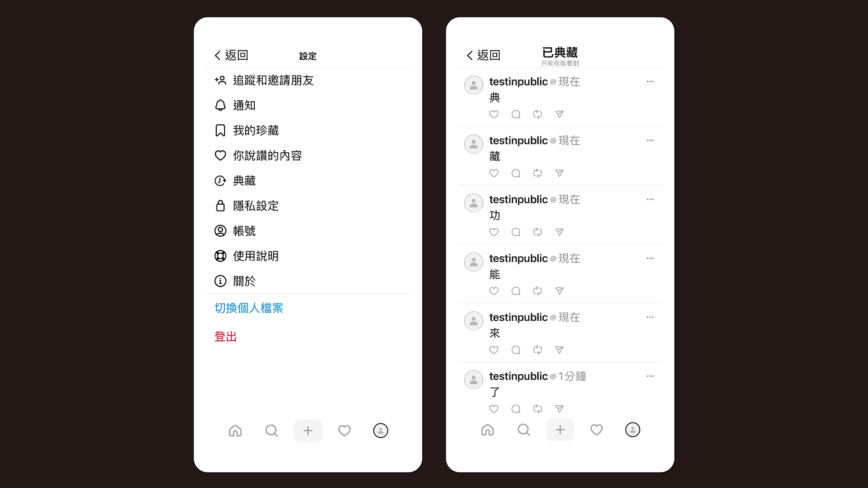Tap three-dot menu on sixth archived post
This screenshot has height=488, width=868.
[x=650, y=376]
